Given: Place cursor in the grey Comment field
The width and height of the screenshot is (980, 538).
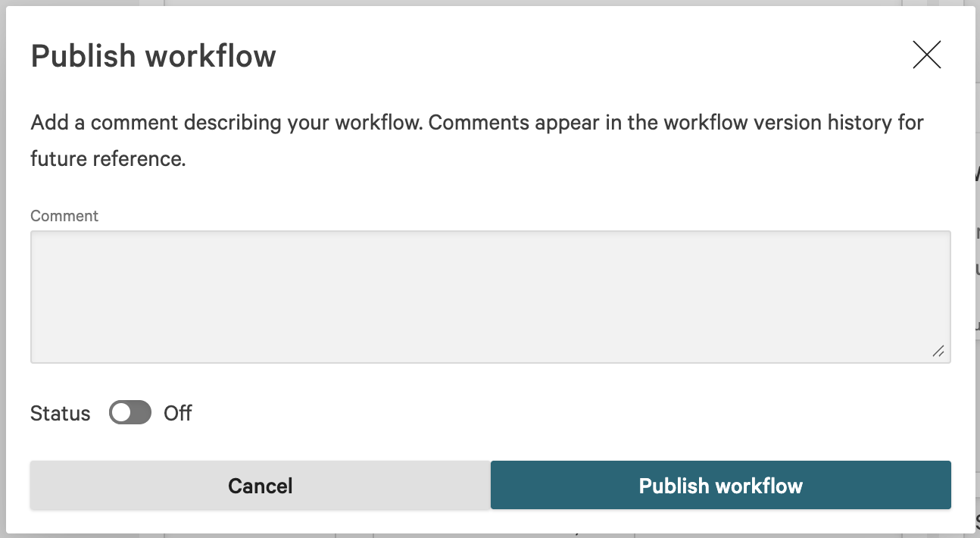Looking at the screenshot, I should pos(490,296).
